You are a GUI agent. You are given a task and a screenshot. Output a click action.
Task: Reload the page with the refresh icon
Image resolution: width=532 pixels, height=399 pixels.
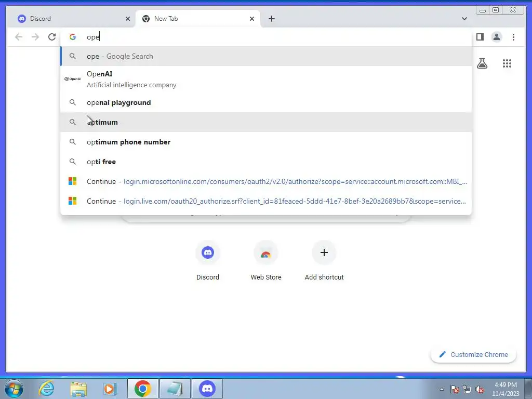click(52, 37)
